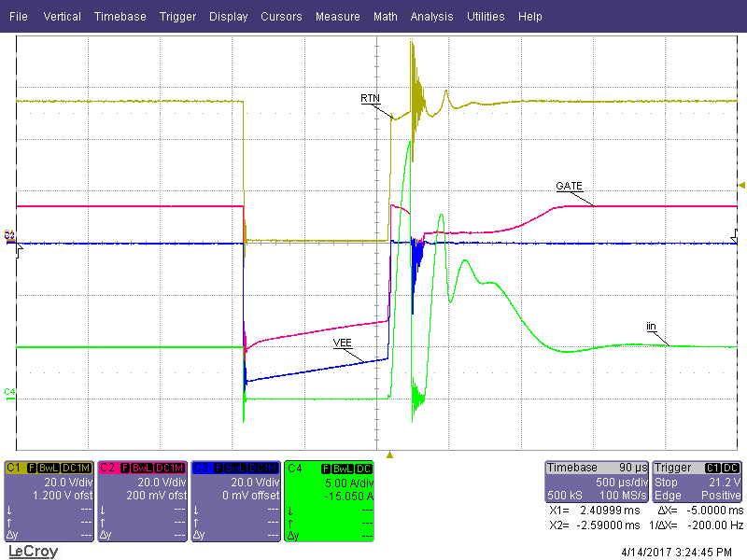Open the Utilities menu
The height and width of the screenshot is (560, 747).
point(486,17)
